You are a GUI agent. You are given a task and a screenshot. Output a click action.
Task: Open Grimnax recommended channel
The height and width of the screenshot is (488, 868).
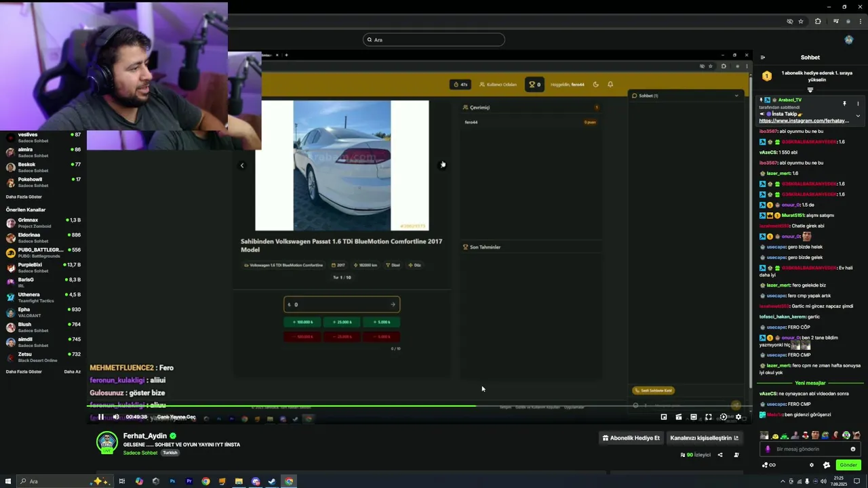point(43,223)
